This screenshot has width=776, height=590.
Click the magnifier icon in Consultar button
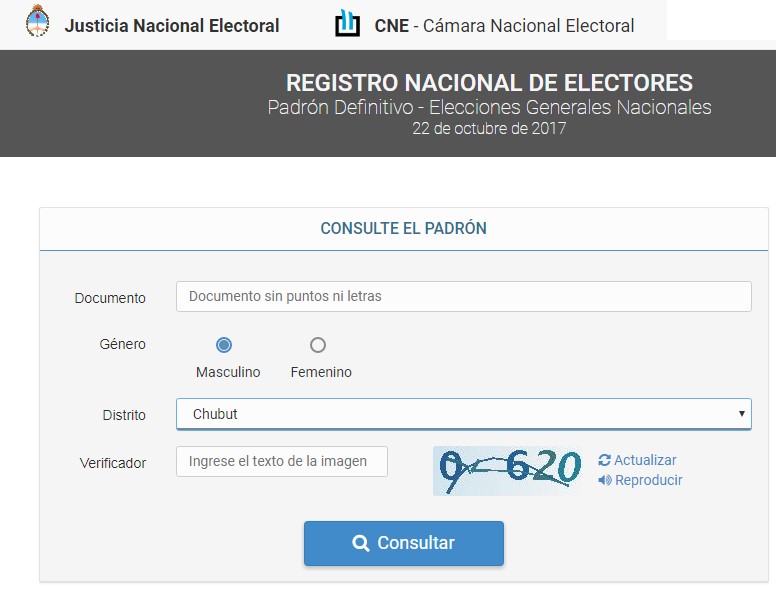(x=361, y=543)
